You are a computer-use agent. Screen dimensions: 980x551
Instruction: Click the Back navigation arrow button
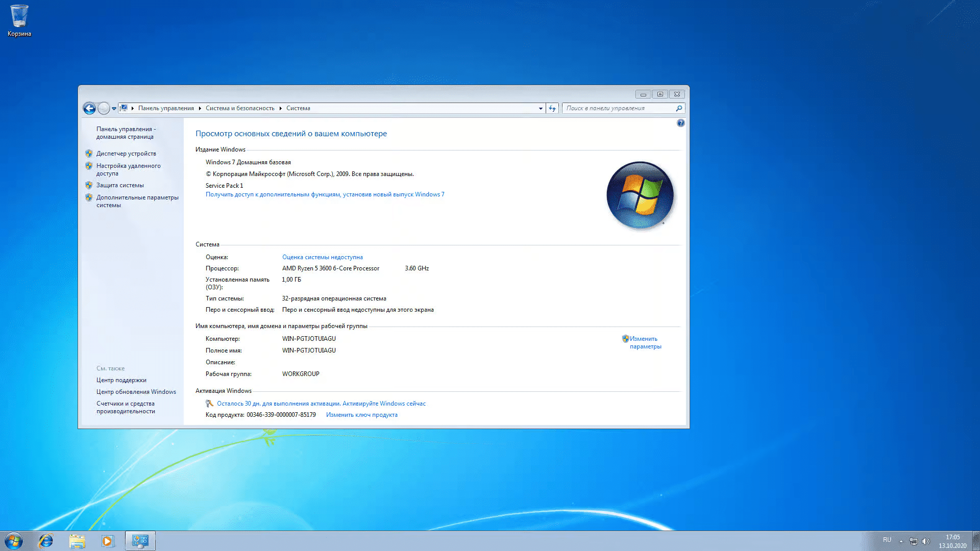pos(89,108)
